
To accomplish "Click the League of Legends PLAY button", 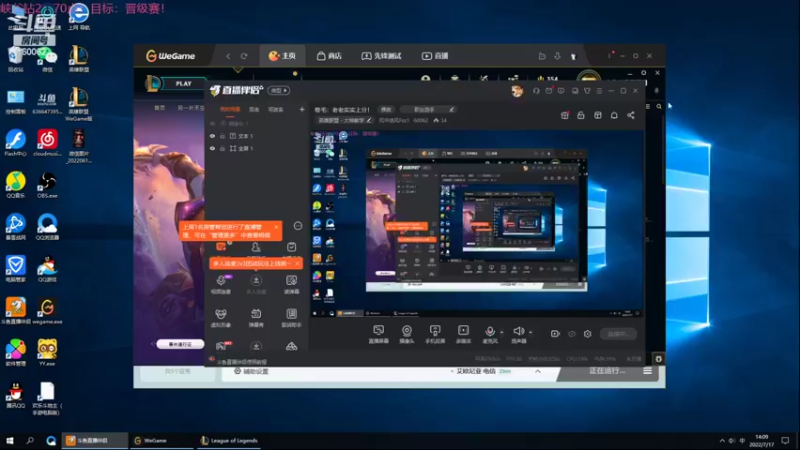I will click(183, 84).
